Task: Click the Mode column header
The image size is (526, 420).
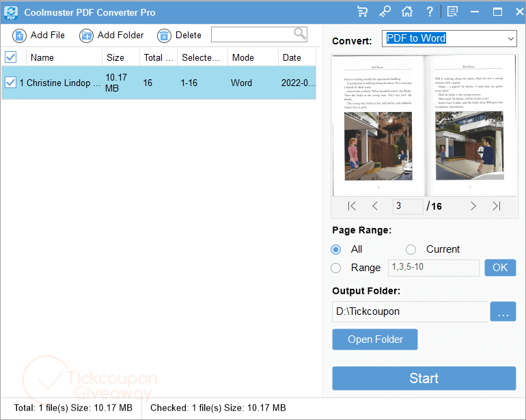Action: 253,57
